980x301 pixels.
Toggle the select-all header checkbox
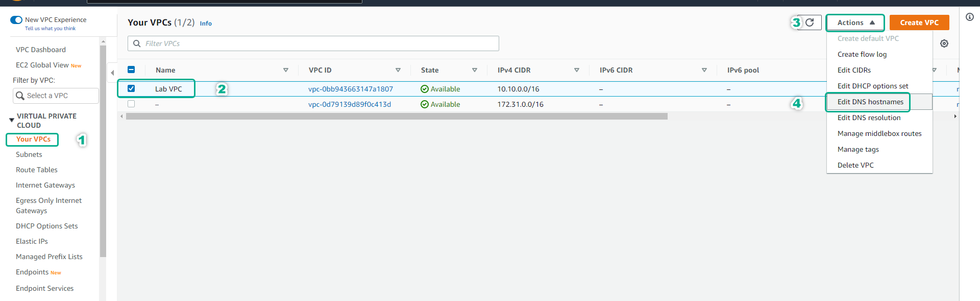(131, 70)
